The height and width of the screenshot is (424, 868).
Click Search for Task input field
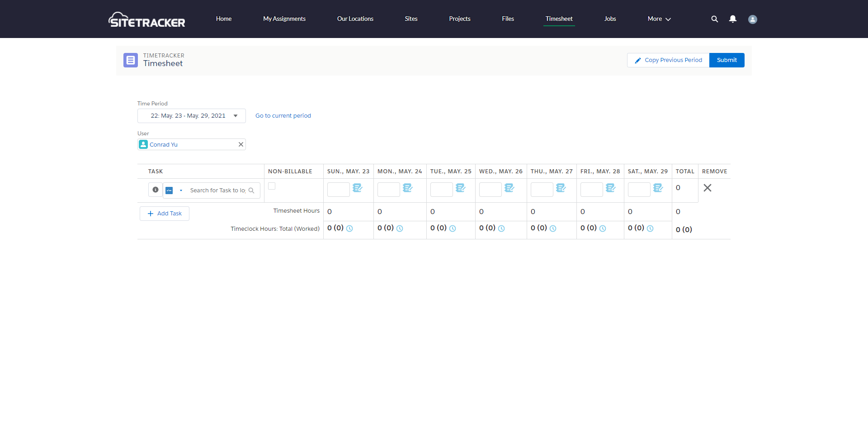(218, 191)
